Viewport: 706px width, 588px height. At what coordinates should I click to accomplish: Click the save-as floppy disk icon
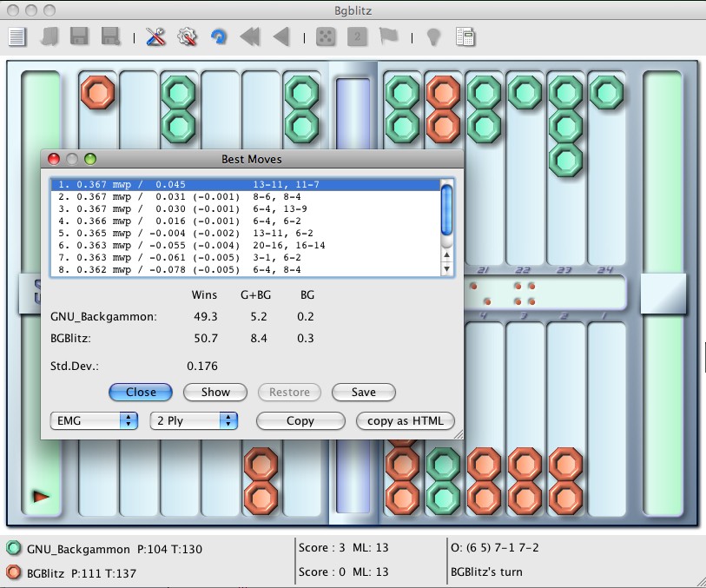[x=111, y=36]
